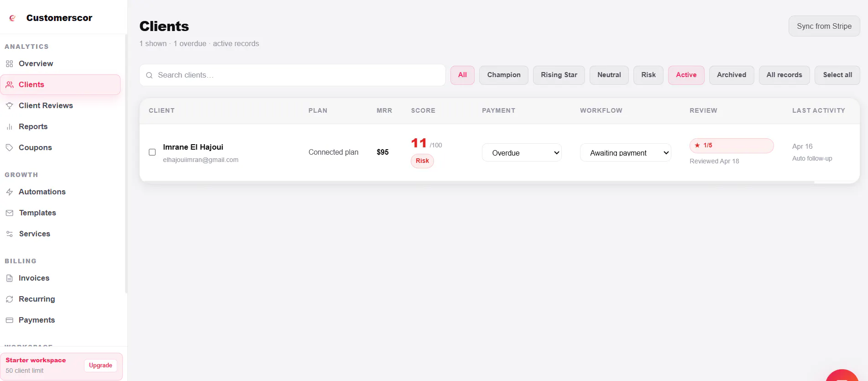The width and height of the screenshot is (868, 381).
Task: Click Sync from Stripe button
Action: [824, 26]
